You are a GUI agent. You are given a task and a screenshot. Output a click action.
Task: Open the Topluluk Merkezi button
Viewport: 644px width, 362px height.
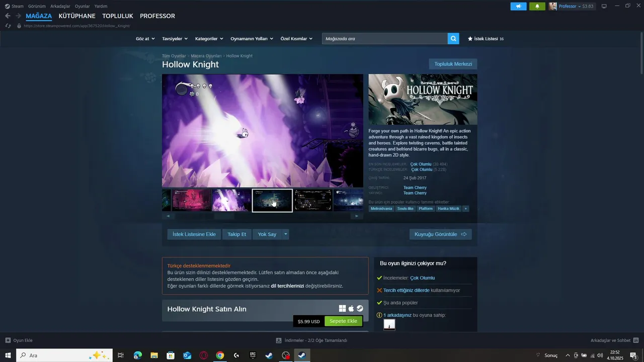point(453,64)
